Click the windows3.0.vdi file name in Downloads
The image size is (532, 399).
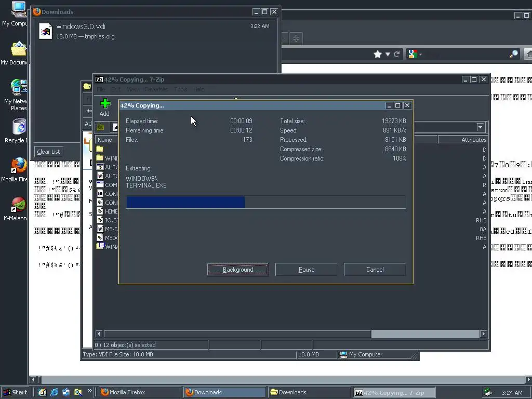point(81,26)
